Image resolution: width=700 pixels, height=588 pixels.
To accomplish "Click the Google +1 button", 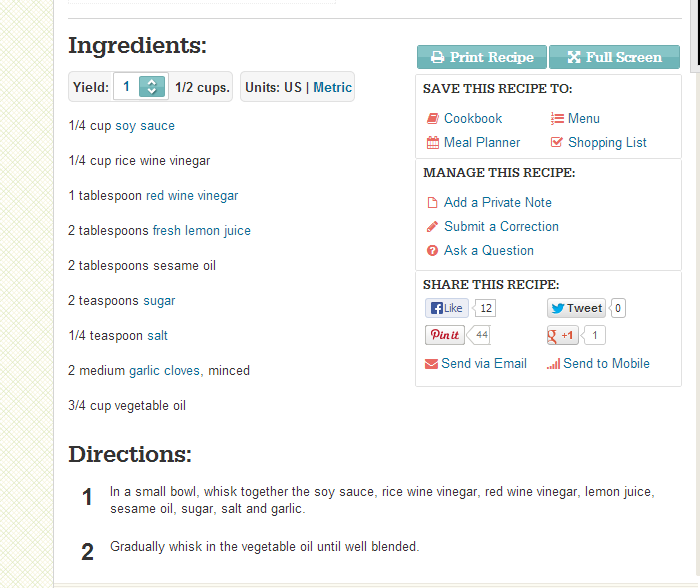I will pos(563,336).
